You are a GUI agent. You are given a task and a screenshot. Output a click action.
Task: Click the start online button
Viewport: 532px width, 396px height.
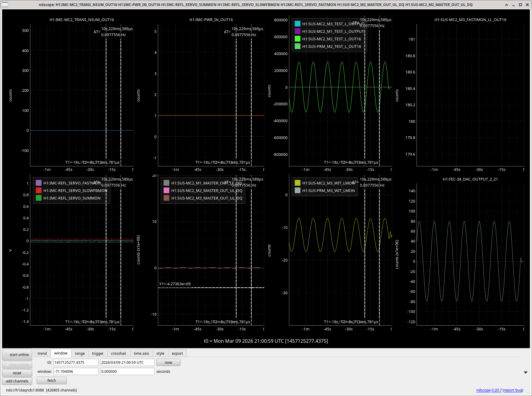coord(17,354)
